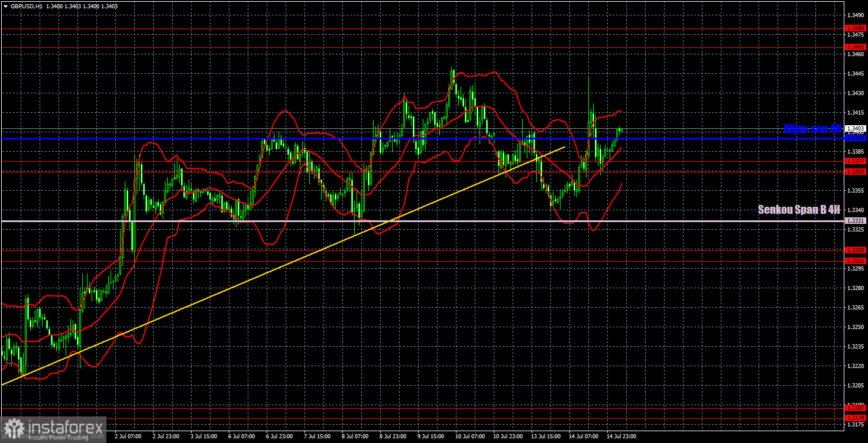Click the 1.3465 red level tag
Screen dimensions: 868x443
856,47
